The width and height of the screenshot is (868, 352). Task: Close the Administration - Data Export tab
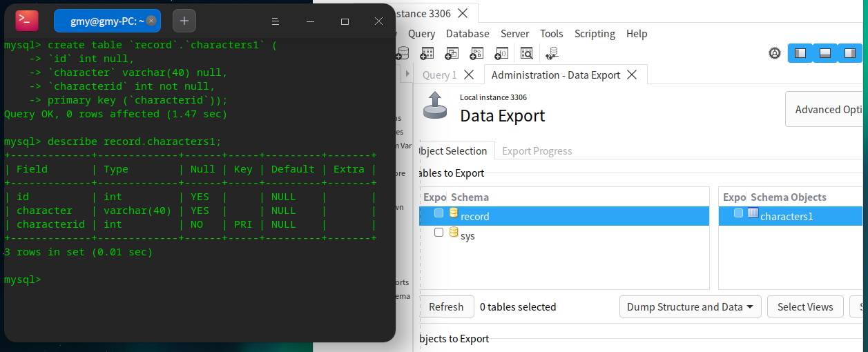click(631, 75)
